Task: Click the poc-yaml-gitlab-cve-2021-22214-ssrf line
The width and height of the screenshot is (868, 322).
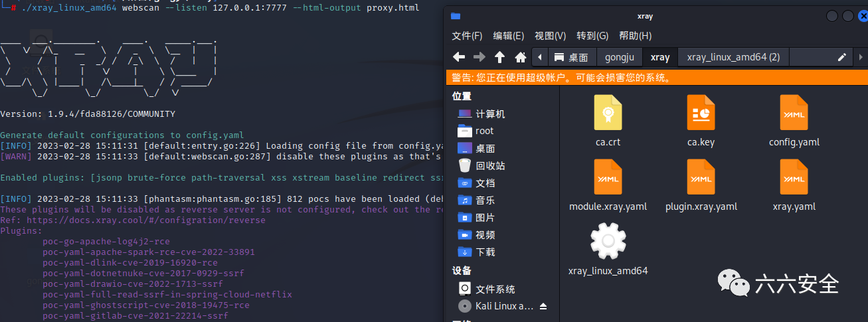Action: coord(135,315)
